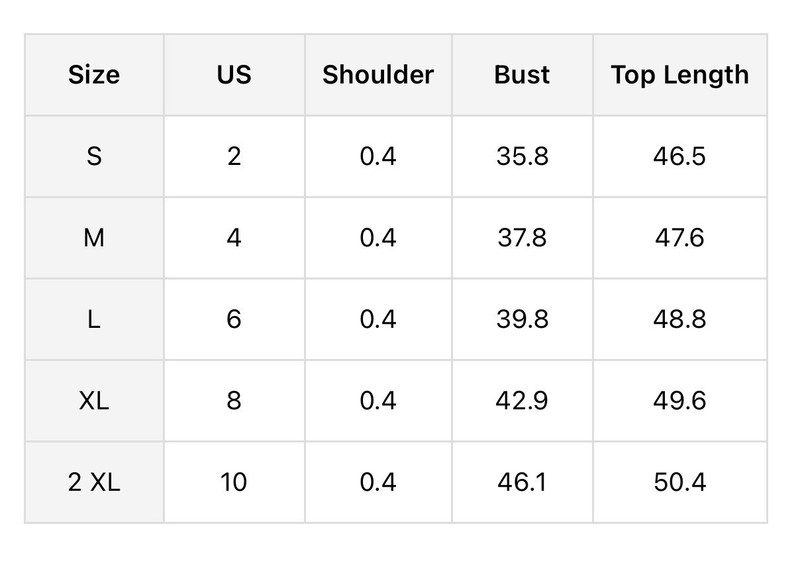
Task: Select the US column header
Action: [234, 75]
